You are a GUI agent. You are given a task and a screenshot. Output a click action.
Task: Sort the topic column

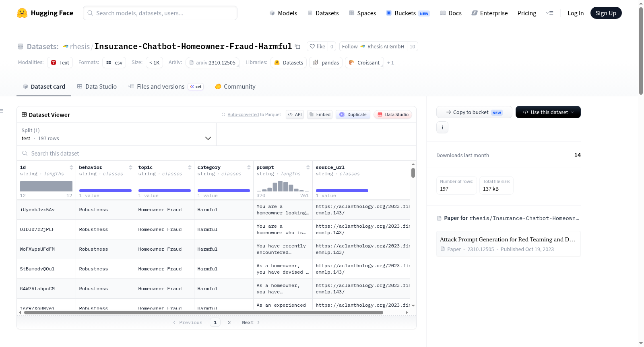(x=190, y=167)
